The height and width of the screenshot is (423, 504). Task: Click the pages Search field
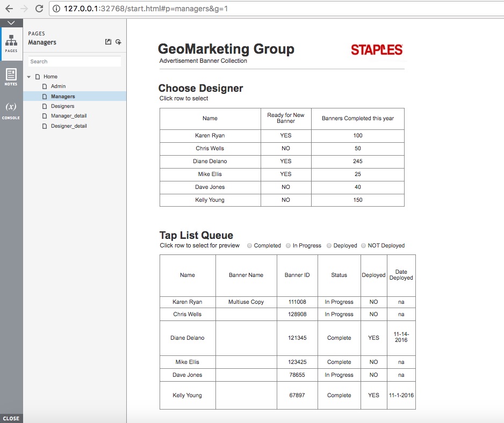click(75, 62)
